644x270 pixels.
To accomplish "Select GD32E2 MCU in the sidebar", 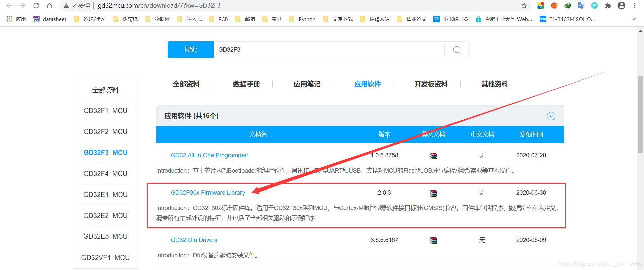I will pos(105,216).
